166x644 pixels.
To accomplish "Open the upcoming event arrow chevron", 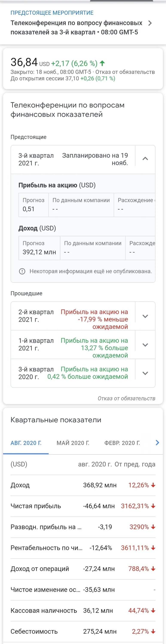I will click(x=150, y=23).
